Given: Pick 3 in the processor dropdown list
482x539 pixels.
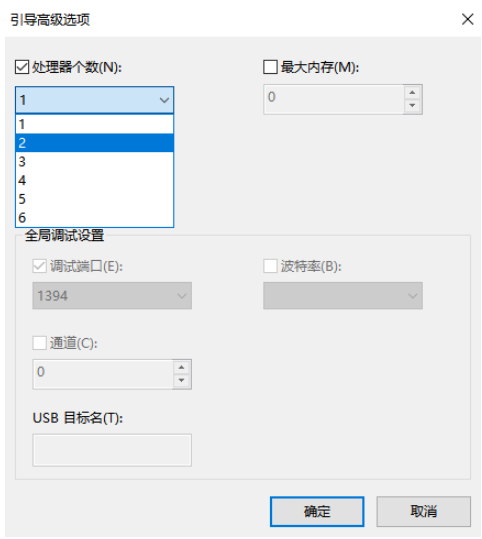Looking at the screenshot, I should pyautogui.click(x=95, y=162).
